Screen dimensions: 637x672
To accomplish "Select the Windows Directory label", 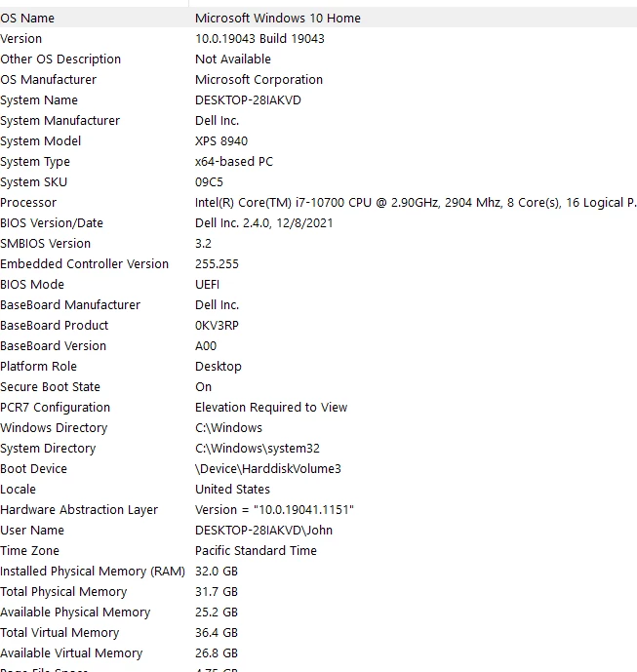I will [54, 428].
